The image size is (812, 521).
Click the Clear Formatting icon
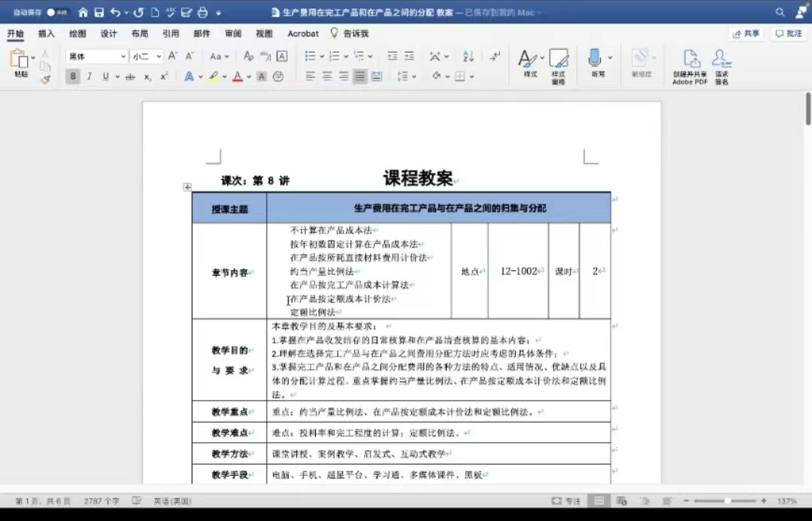[x=249, y=56]
